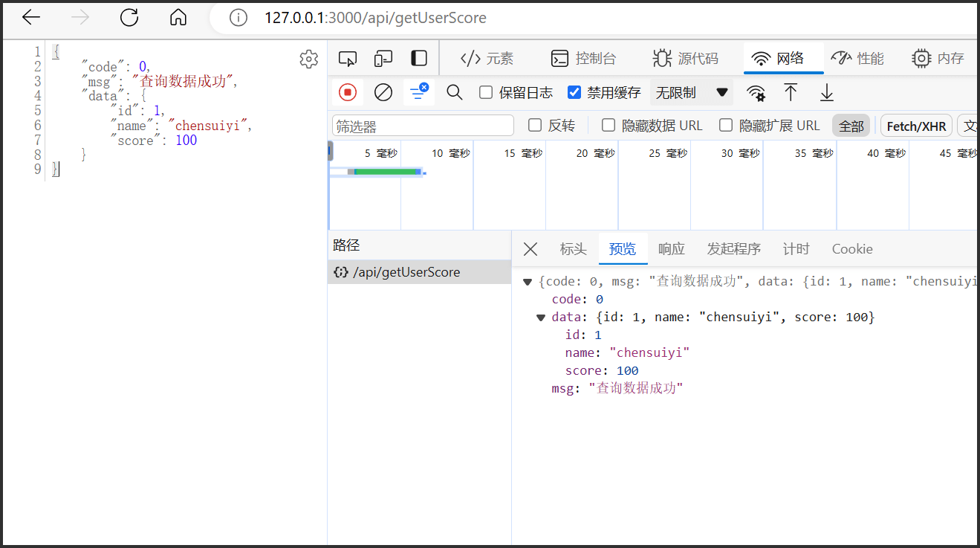980x548 pixels.
Task: Filter requests by Fetch/XHR
Action: pyautogui.click(x=916, y=126)
